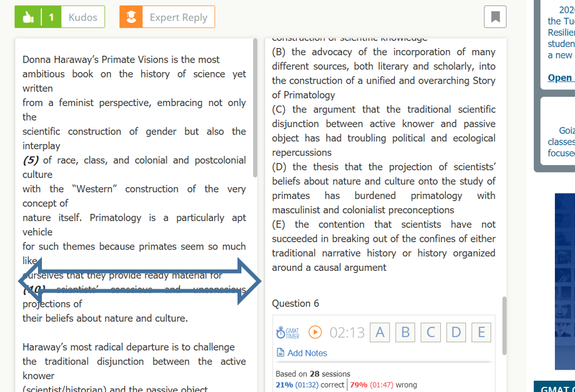This screenshot has height=392, width=575.
Task: Pick answer option E
Action: (x=481, y=332)
